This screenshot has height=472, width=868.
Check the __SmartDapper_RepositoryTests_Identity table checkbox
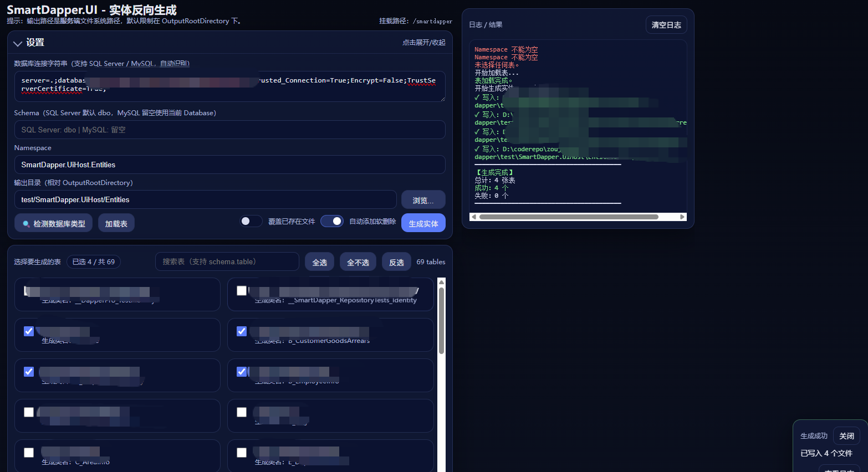point(242,290)
